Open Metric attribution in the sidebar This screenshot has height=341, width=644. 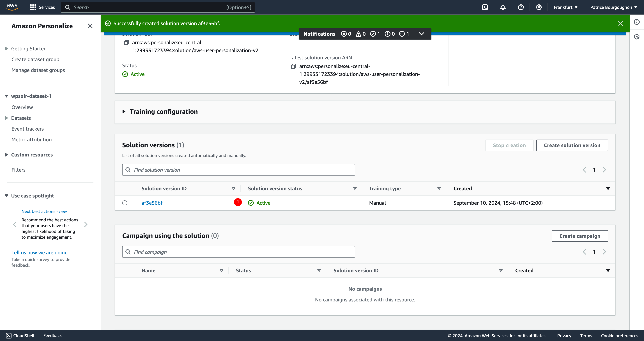(31, 140)
